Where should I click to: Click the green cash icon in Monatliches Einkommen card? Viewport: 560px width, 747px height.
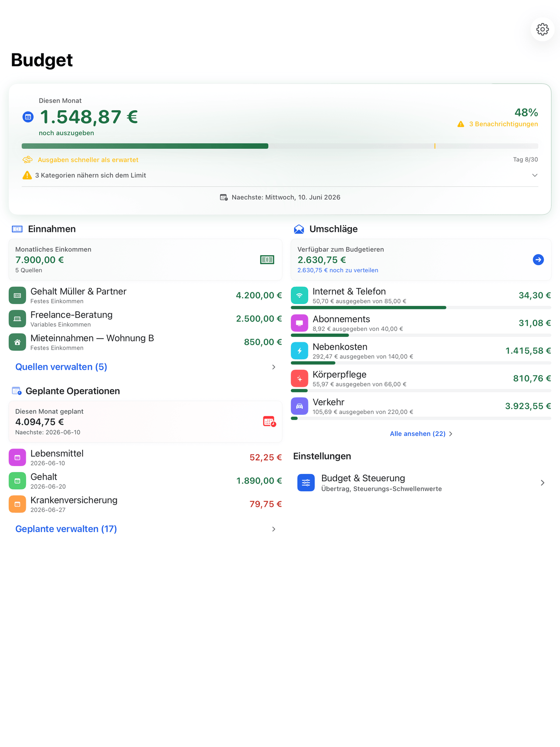click(267, 260)
